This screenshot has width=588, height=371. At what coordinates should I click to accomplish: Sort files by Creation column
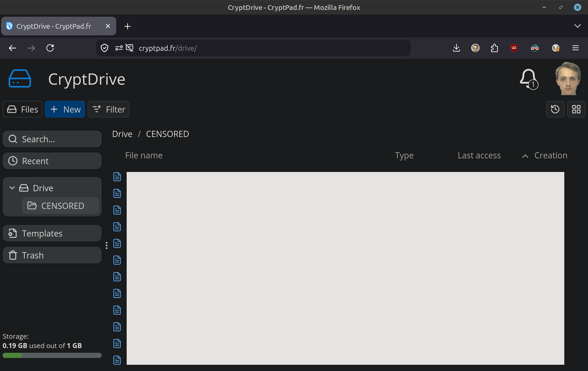[550, 156]
